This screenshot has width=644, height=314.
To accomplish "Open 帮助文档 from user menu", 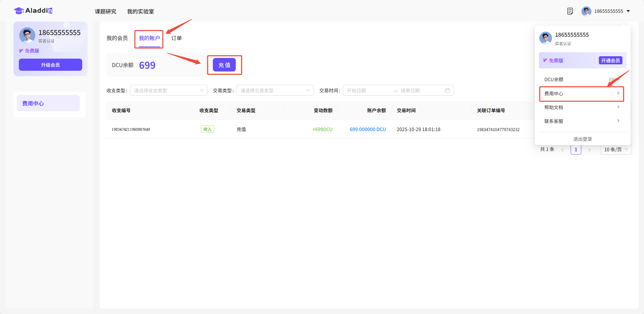I will coord(582,107).
